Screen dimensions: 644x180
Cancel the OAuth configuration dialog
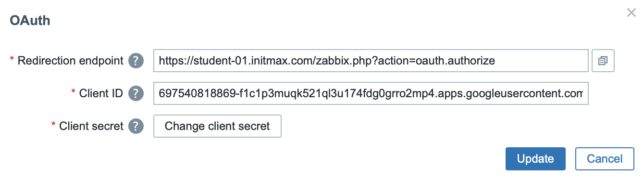pos(605,159)
